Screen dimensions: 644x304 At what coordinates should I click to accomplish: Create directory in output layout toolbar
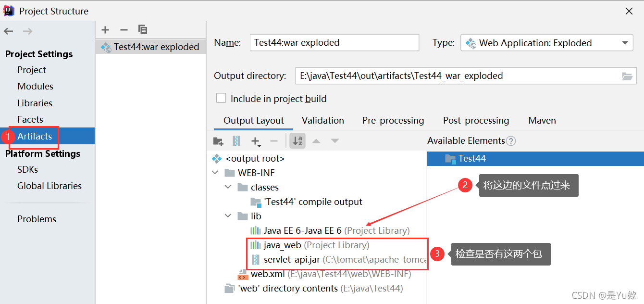(x=218, y=141)
